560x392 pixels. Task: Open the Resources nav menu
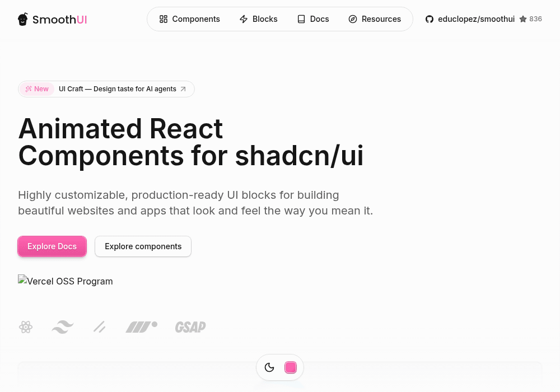point(375,19)
